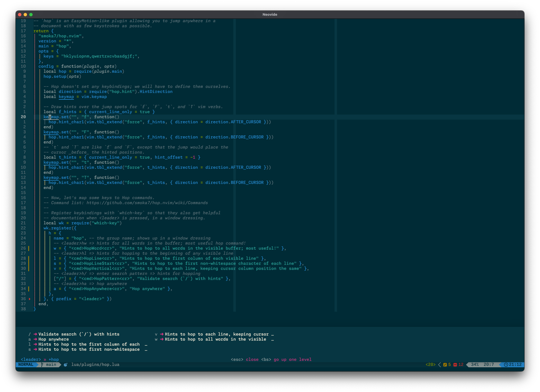Click the green macOS fullscreen button

coord(31,15)
